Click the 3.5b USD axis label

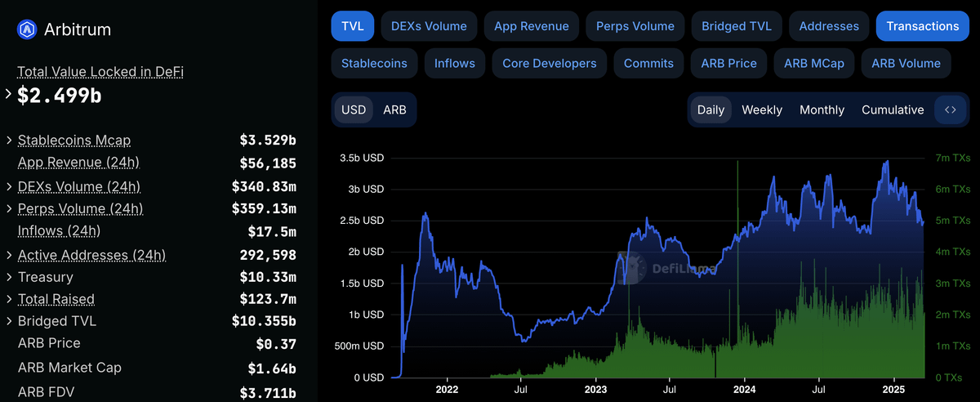[x=362, y=158]
